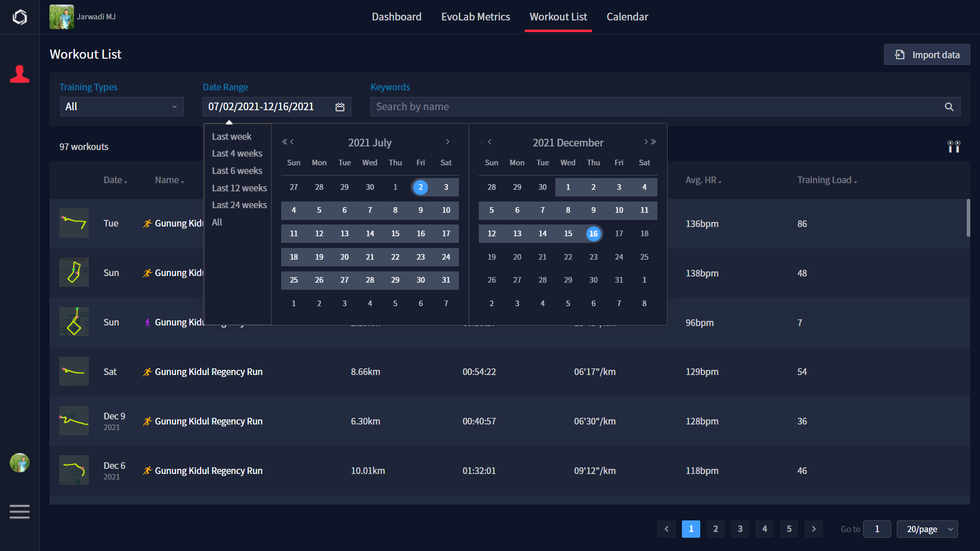This screenshot has width=980, height=551.
Task: Go to previous year in July calendar
Action: tap(284, 142)
